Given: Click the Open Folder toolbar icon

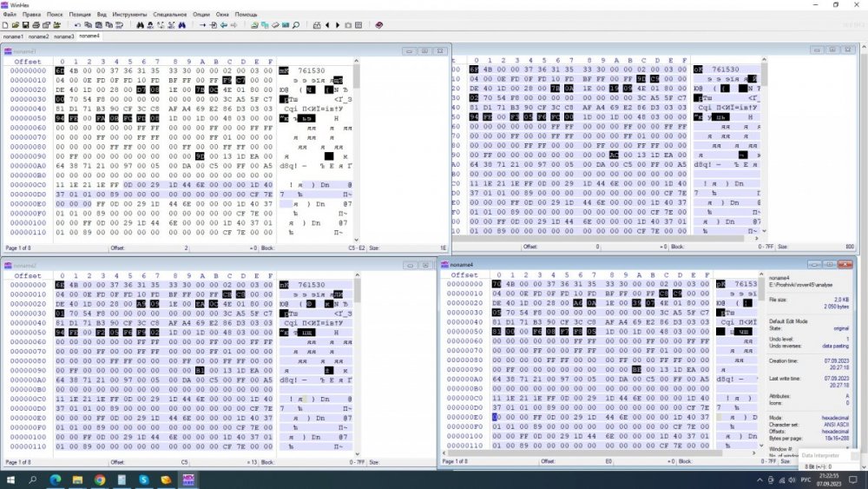Looking at the screenshot, I should (57, 25).
